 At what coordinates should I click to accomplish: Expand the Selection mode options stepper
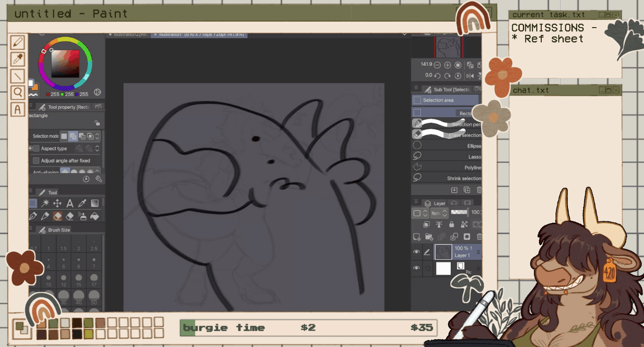pos(97,136)
